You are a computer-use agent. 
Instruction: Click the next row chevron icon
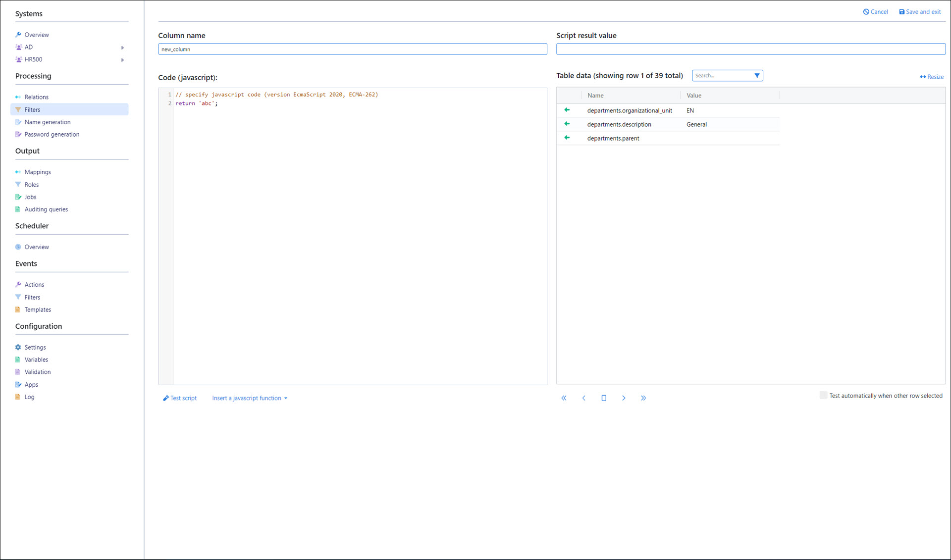click(x=624, y=398)
